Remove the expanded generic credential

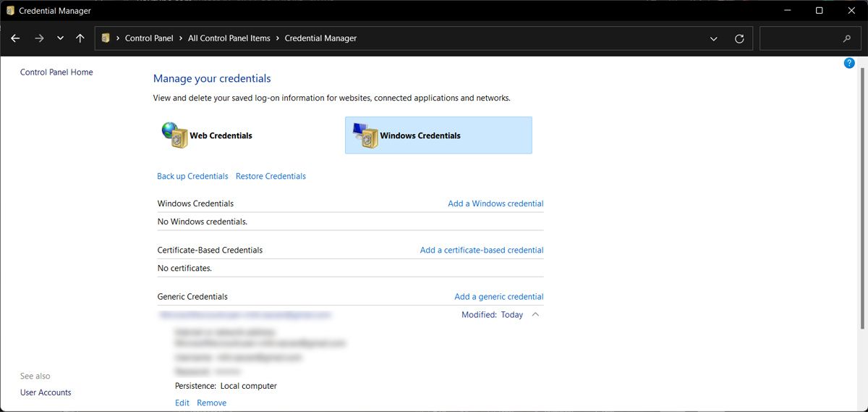point(211,403)
